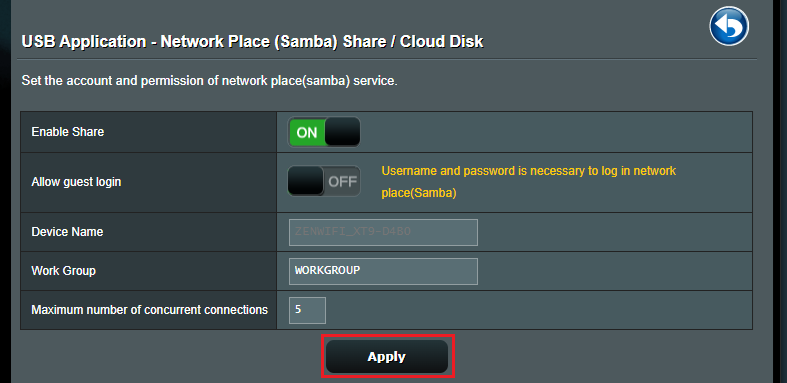Screen dimensions: 787x383
Task: Focus the Device Name field ZENWIFI_XT9-D4B0
Action: [x=383, y=232]
